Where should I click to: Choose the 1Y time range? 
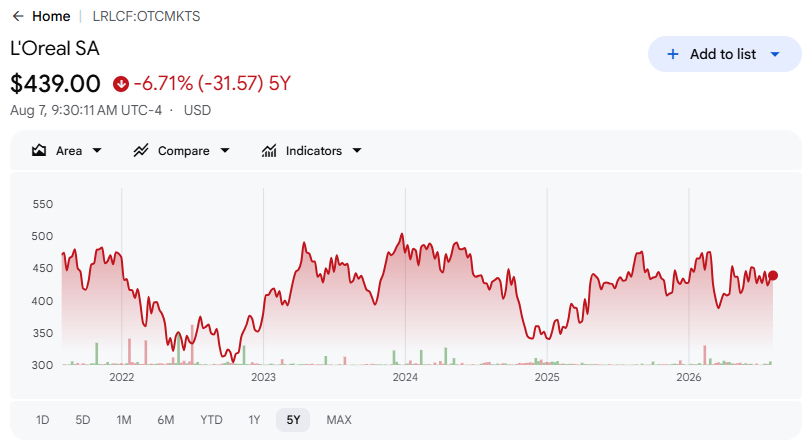(x=254, y=420)
